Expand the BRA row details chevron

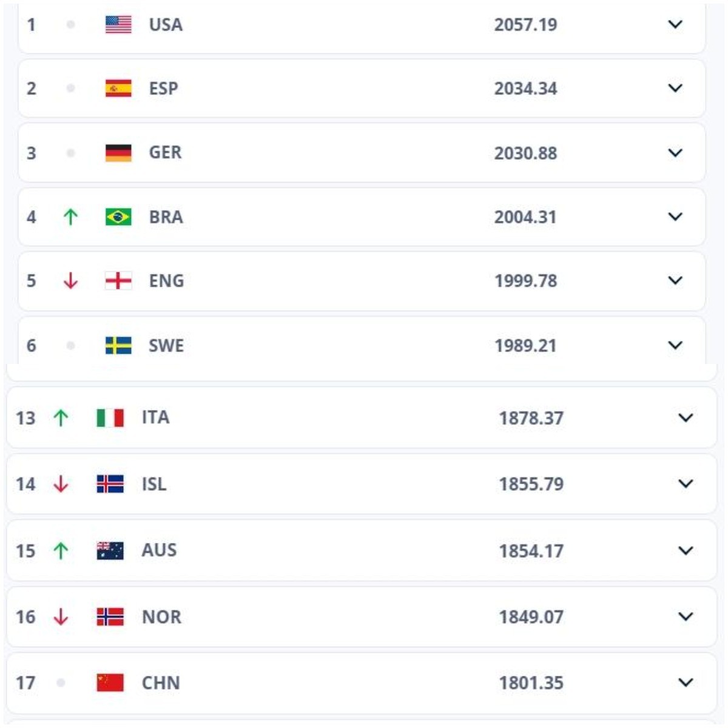(675, 217)
